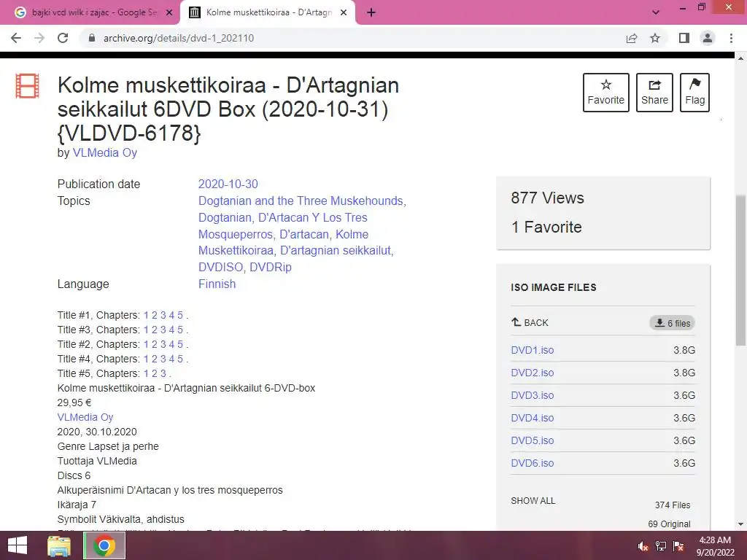Click the Flag button

click(694, 93)
